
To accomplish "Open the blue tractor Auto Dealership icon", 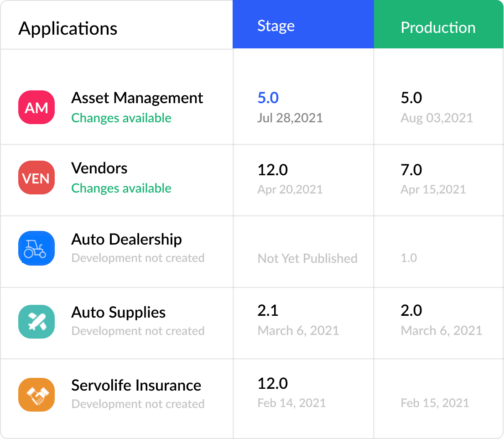I will [36, 249].
